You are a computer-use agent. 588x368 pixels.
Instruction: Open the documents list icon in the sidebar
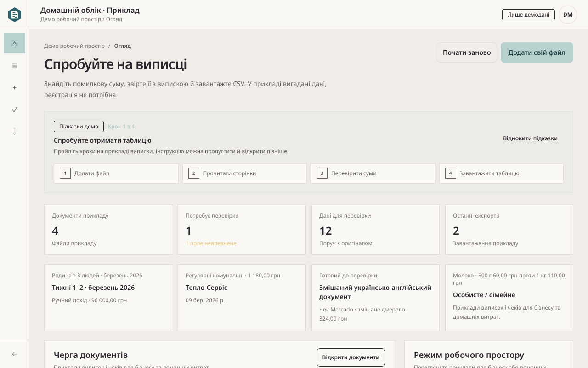(x=15, y=65)
